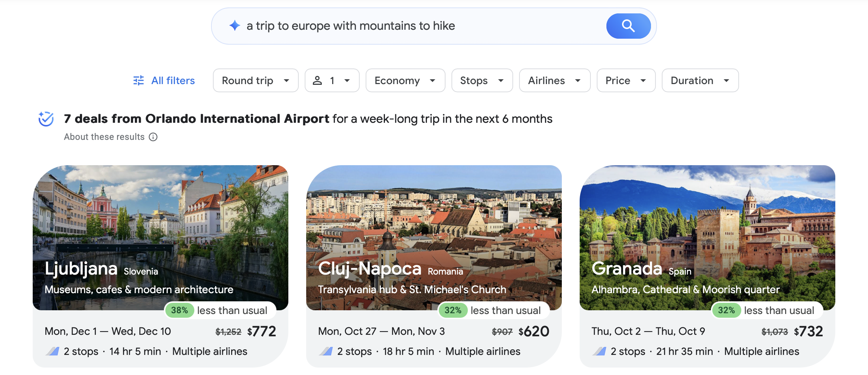This screenshot has height=375, width=868.
Task: Expand the Stops filter dropdown
Action: coord(482,80)
